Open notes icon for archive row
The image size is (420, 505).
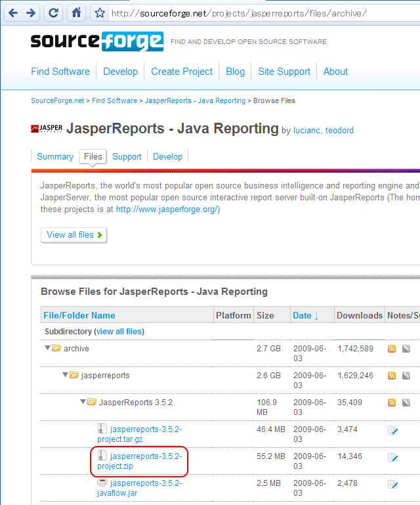pos(406,349)
